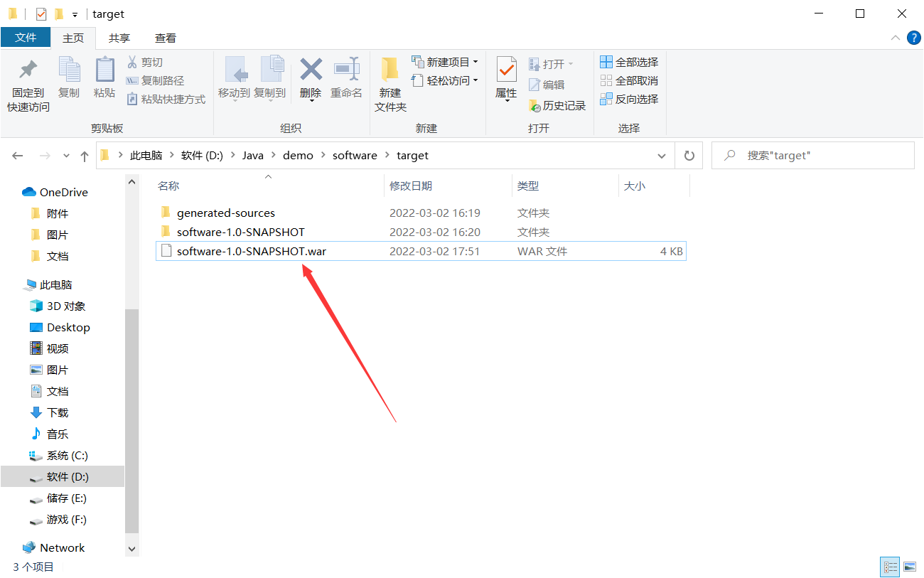
Task: Open the Customize Quick Access Toolbar dropdown
Action: 75,14
